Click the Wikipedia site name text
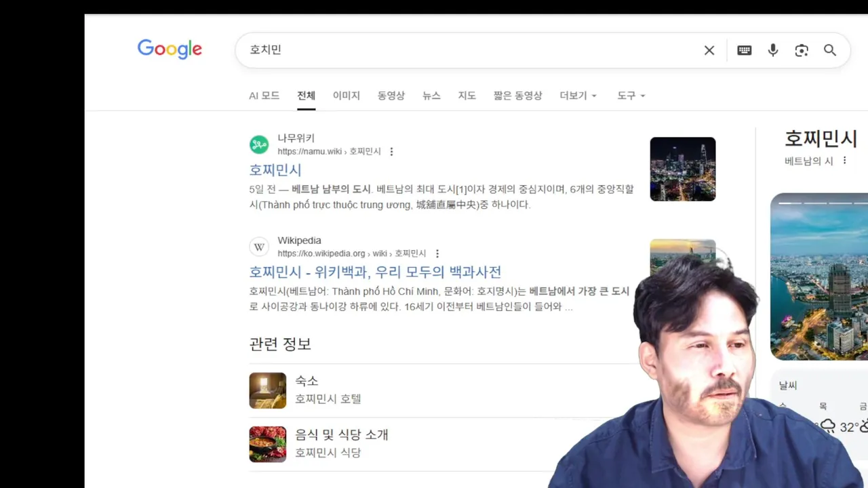This screenshot has width=868, height=488. [x=299, y=241]
